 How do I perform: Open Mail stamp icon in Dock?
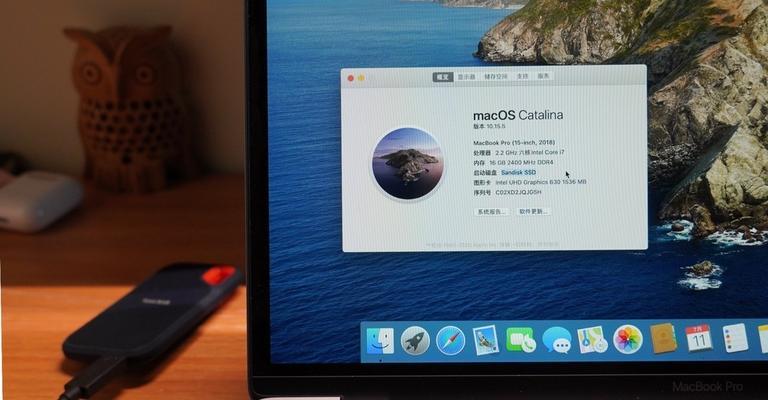point(486,340)
